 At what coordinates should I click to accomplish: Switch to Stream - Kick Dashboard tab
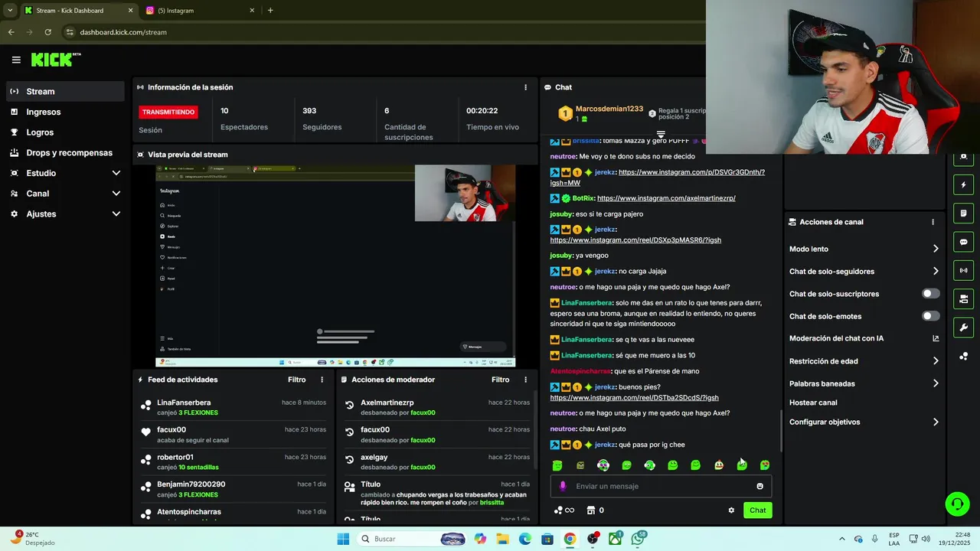pos(78,11)
